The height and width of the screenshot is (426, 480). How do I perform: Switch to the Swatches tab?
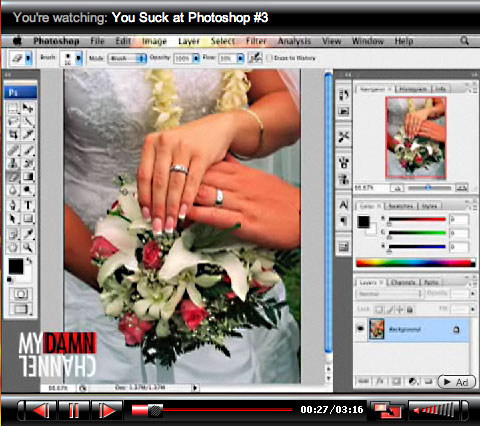coord(401,206)
